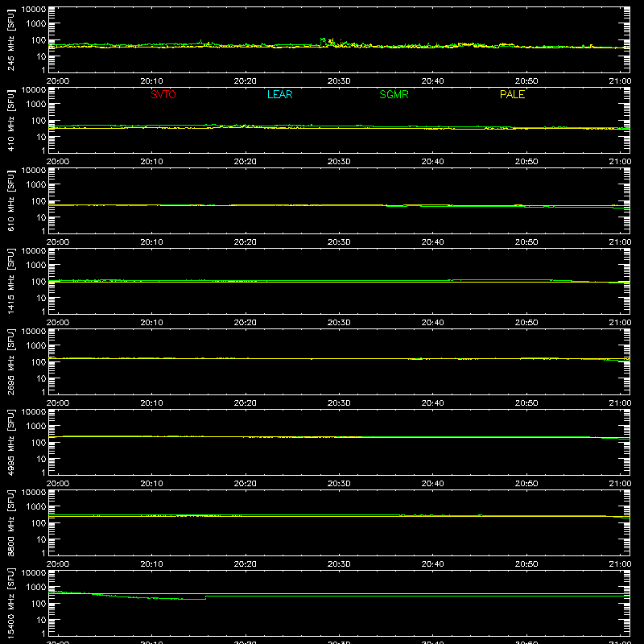Image resolution: width=644 pixels, height=644 pixels.
Task: Click 20:50 time label below 410 MHz panel
Action: pos(526,162)
